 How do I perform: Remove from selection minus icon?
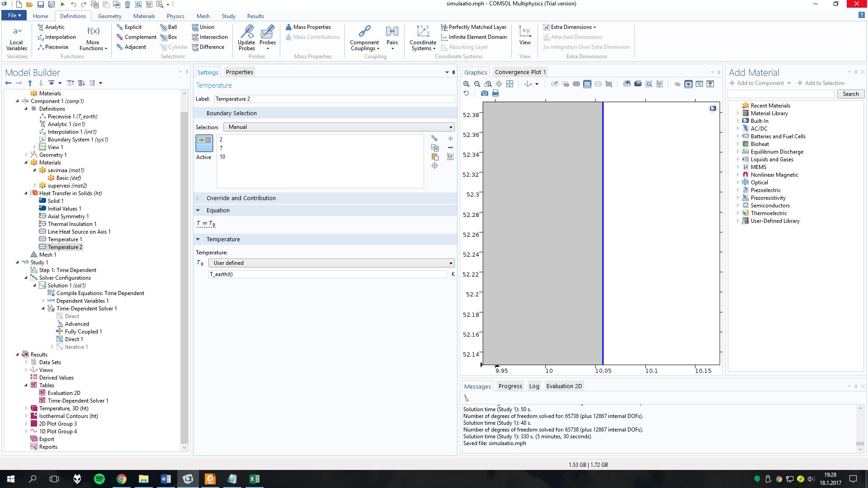point(450,148)
